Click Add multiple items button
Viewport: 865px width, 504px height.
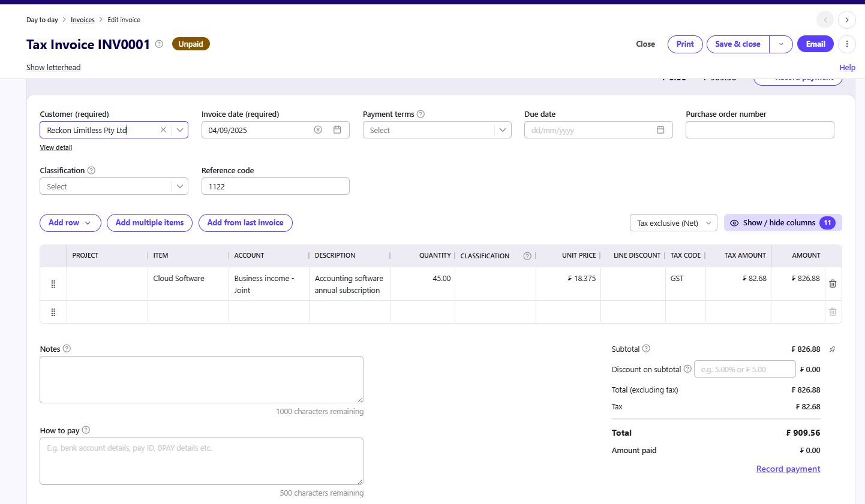tap(149, 223)
